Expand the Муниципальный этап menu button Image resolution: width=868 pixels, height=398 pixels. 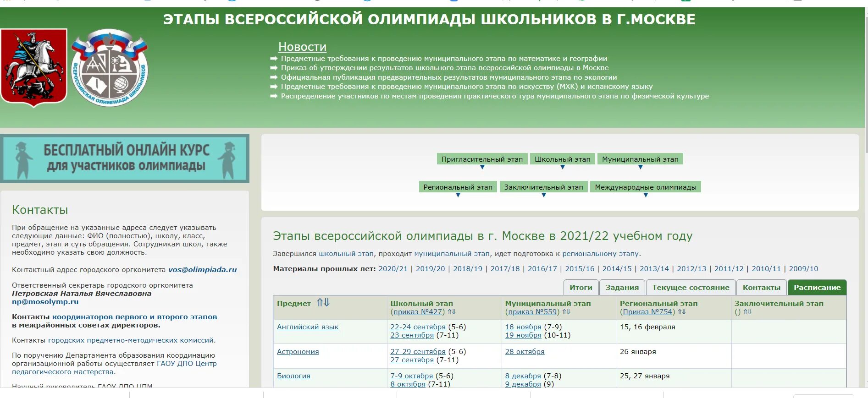[x=640, y=159]
